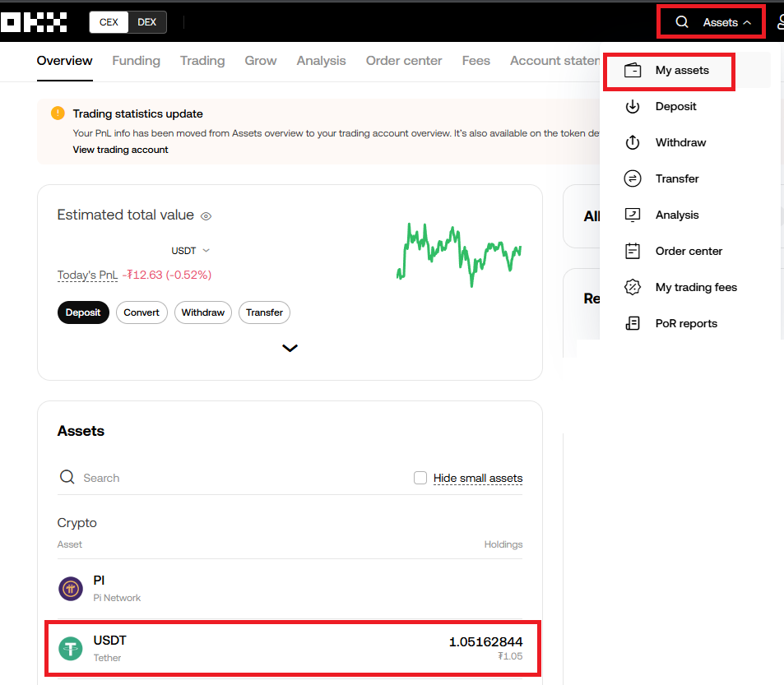This screenshot has height=685, width=784.
Task: Click the Today's PnL label
Action: coord(87,275)
